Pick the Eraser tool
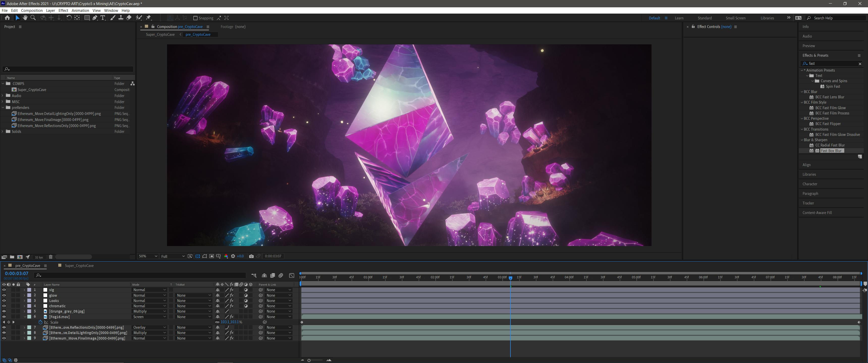The height and width of the screenshot is (363, 868). coord(129,18)
